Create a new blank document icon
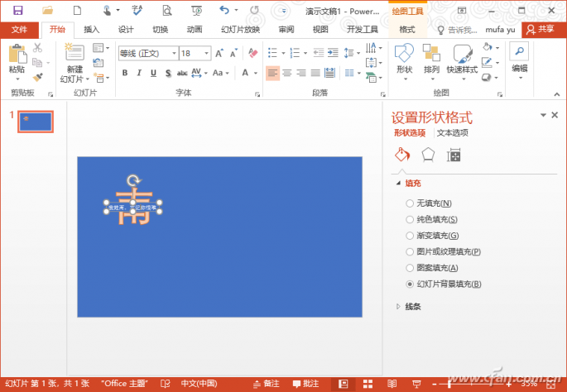The image size is (567, 392). tap(77, 10)
